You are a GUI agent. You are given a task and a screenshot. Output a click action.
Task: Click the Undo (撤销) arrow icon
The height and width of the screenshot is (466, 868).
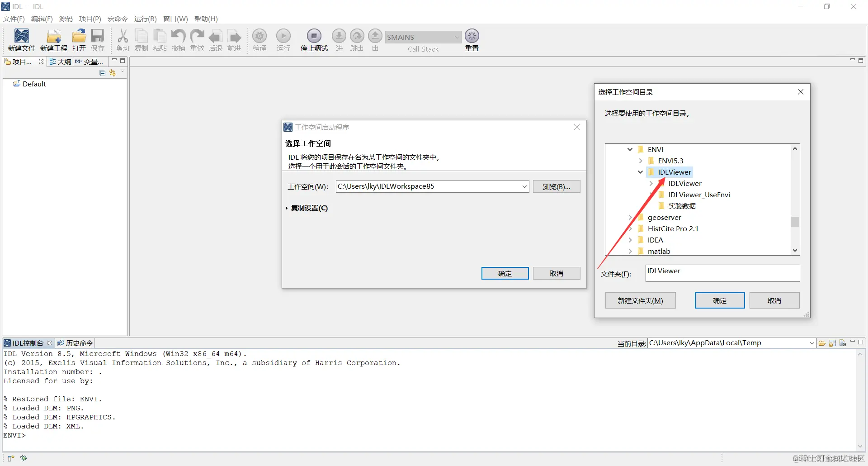(179, 36)
